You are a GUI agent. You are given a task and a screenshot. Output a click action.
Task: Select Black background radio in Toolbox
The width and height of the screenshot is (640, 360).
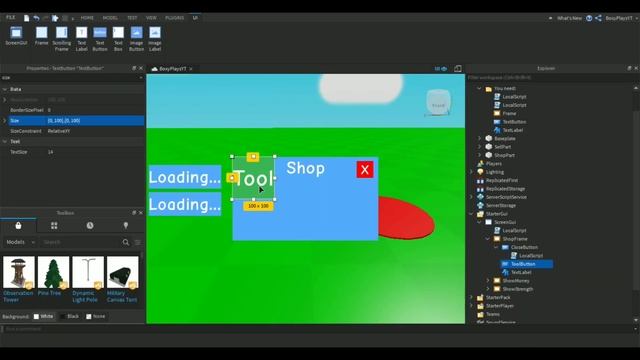69,316
